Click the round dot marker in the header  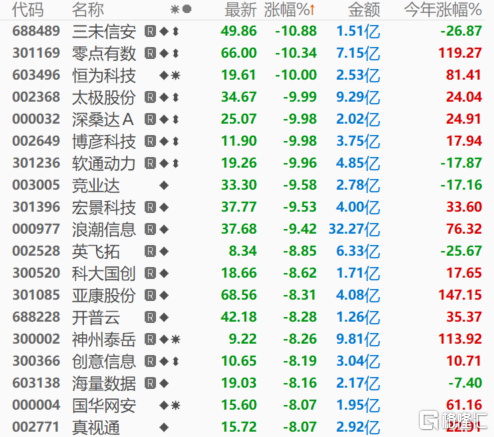pyautogui.click(x=187, y=9)
